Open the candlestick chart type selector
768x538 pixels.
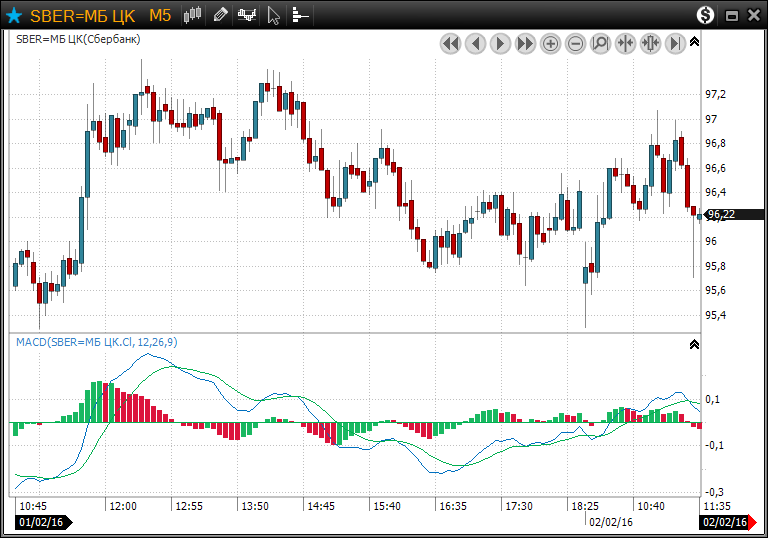pos(194,15)
